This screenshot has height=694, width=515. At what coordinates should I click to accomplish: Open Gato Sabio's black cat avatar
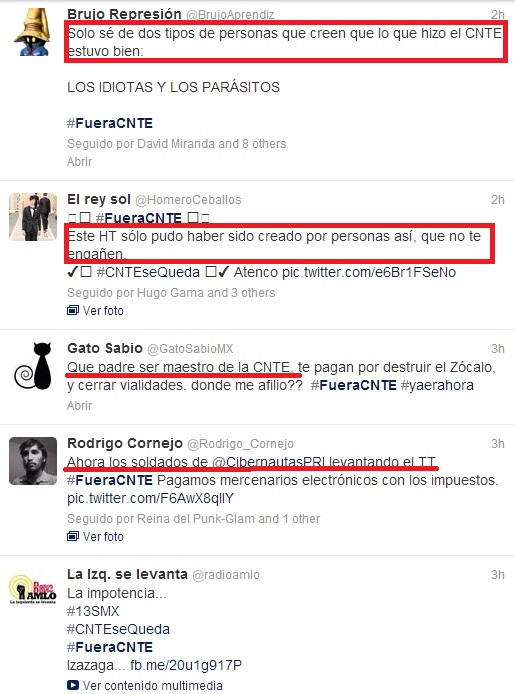tap(33, 366)
